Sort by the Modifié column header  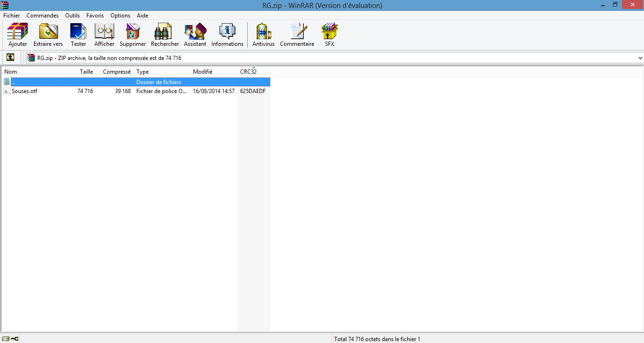coord(214,72)
